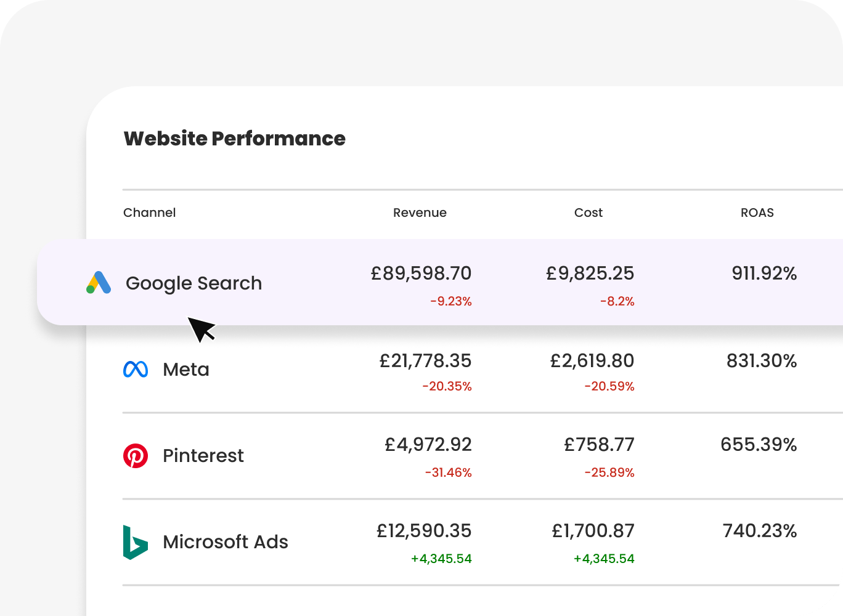
Task: Click the Website Performance heading
Action: tap(234, 139)
